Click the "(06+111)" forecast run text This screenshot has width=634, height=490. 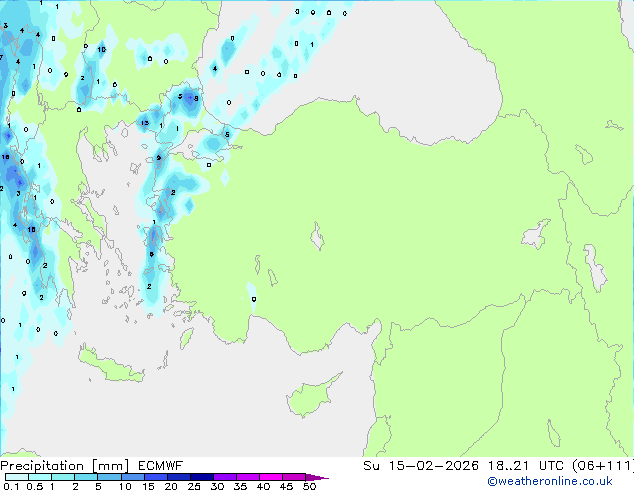click(603, 466)
